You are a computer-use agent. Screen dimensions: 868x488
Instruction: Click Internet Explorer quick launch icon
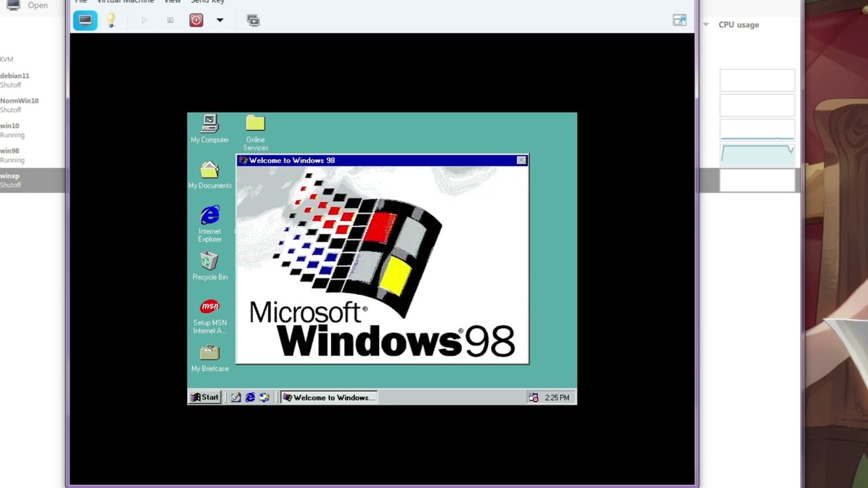tap(250, 398)
